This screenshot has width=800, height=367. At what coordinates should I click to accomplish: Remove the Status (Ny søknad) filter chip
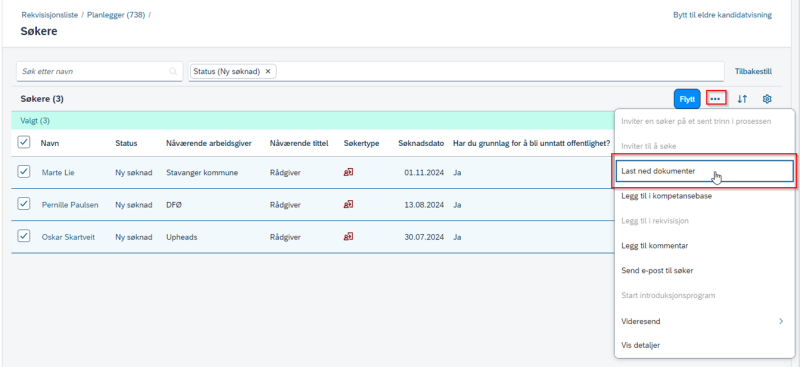pyautogui.click(x=268, y=71)
